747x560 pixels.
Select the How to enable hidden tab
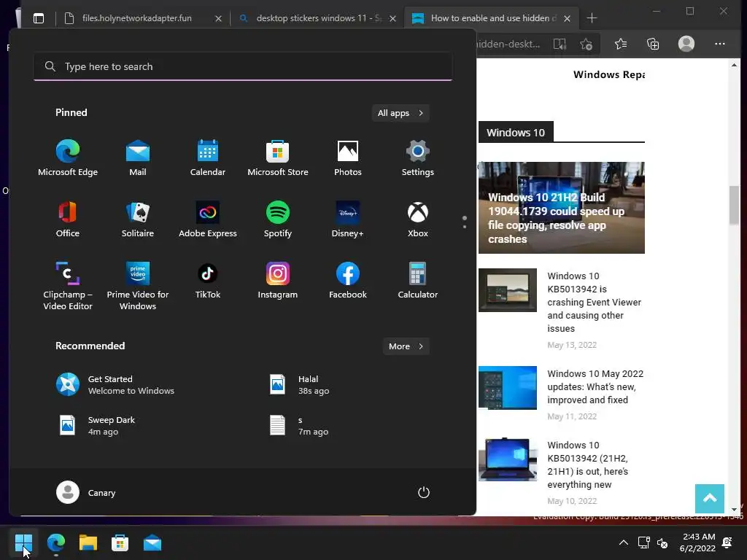pos(491,18)
